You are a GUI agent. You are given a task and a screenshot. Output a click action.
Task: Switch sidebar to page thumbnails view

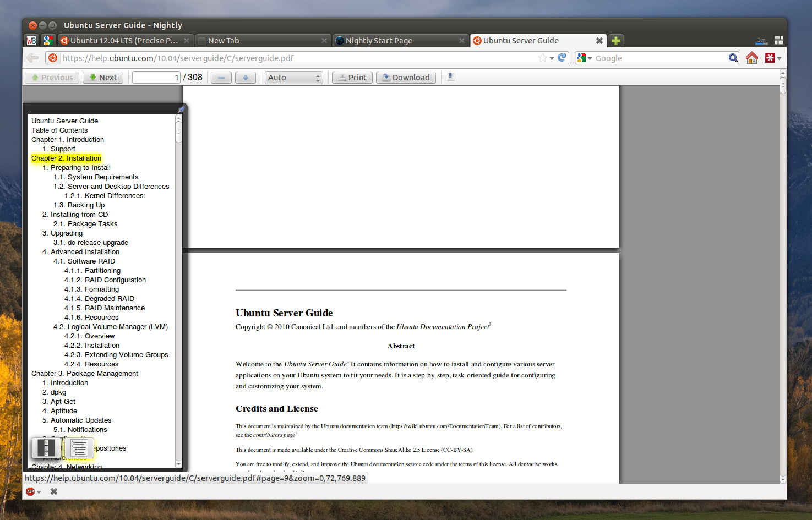pos(46,448)
